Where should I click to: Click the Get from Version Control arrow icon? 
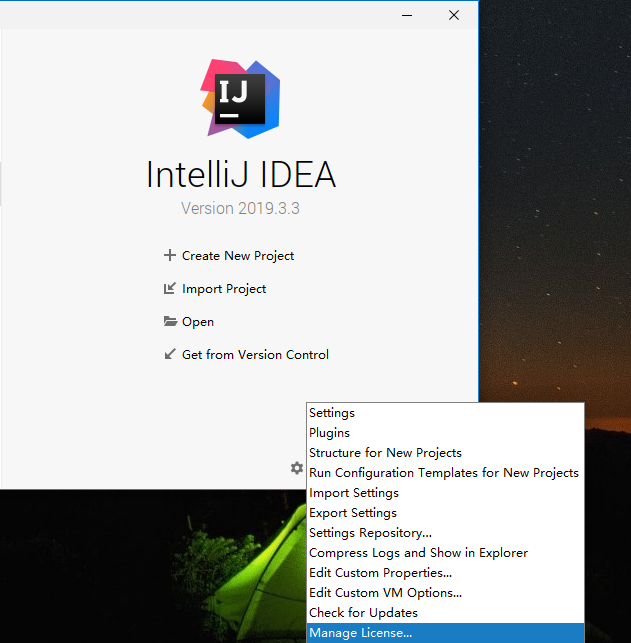[170, 354]
